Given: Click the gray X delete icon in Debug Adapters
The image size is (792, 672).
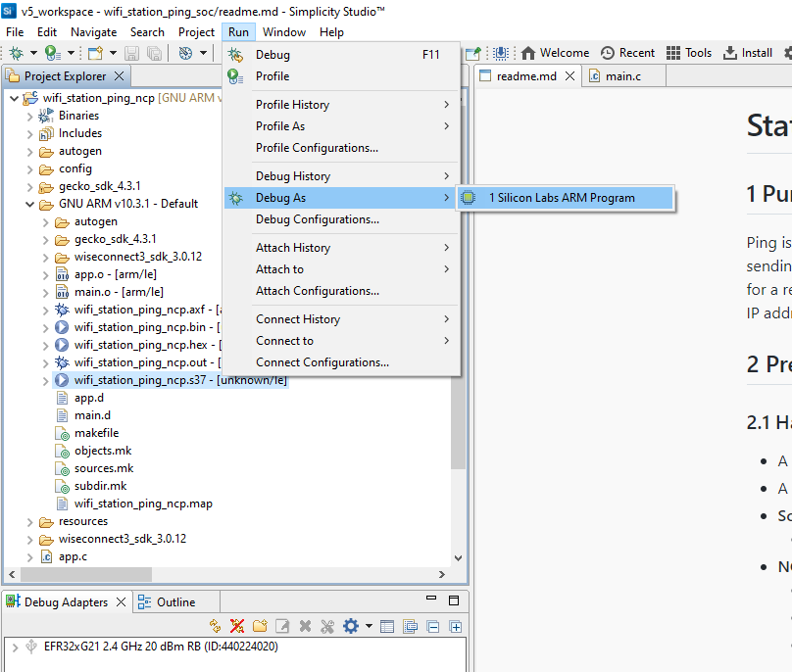Looking at the screenshot, I should tap(305, 627).
